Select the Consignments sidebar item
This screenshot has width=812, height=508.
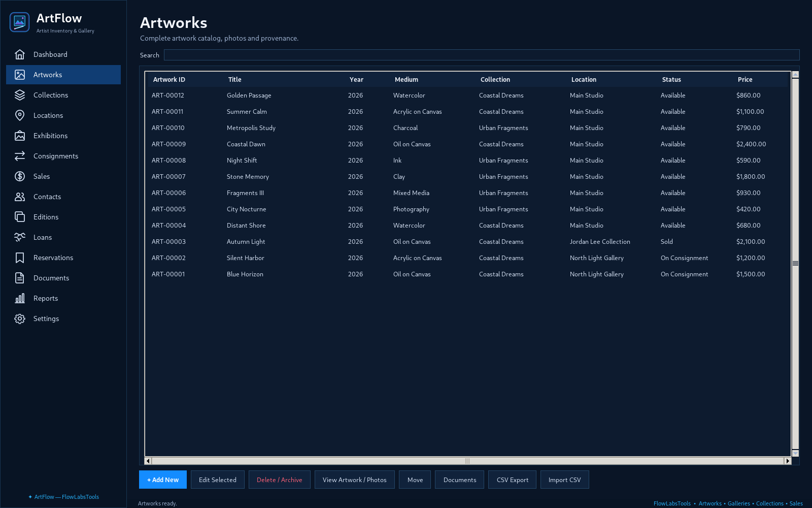(x=63, y=156)
